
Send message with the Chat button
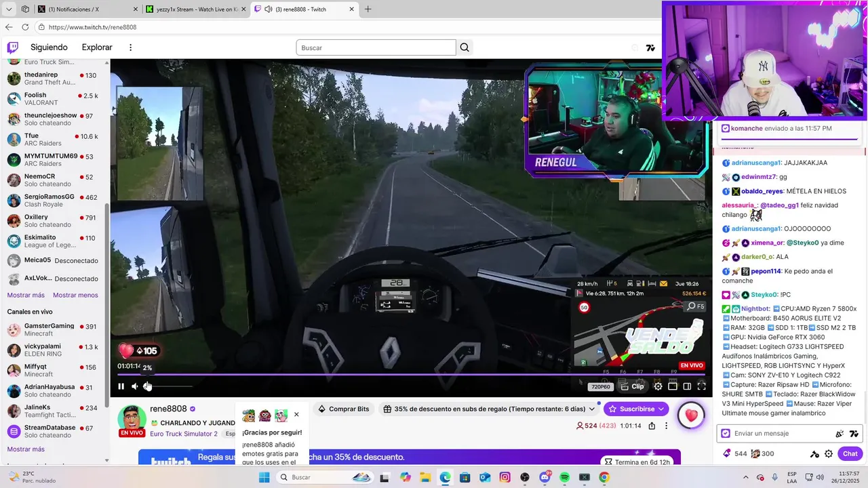(850, 453)
